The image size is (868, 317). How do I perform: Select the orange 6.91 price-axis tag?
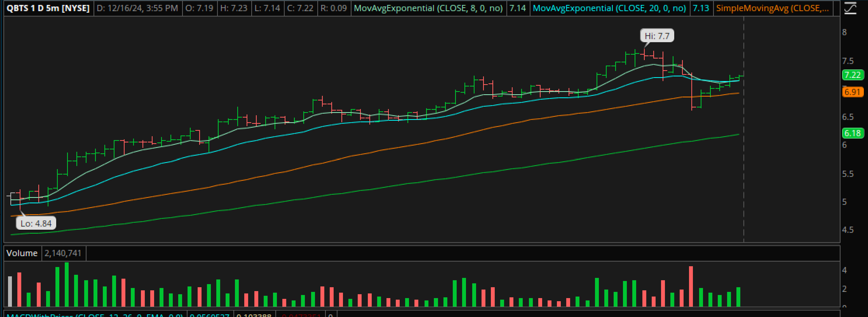[x=852, y=92]
